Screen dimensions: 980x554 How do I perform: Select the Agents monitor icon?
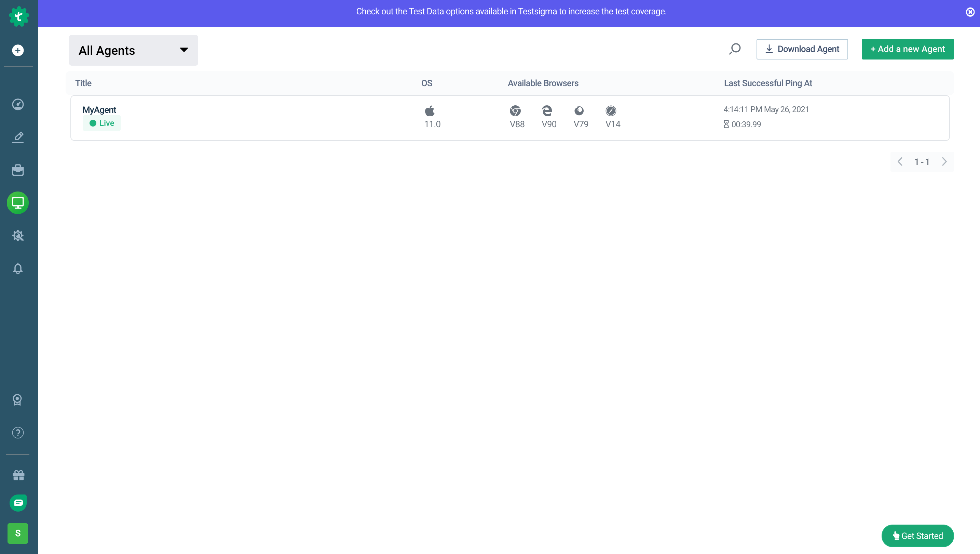point(18,202)
